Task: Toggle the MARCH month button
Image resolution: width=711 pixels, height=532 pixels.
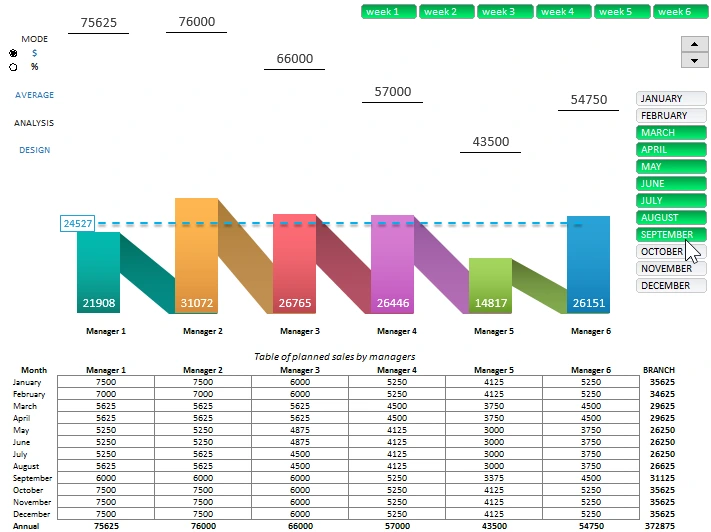Action: (671, 133)
